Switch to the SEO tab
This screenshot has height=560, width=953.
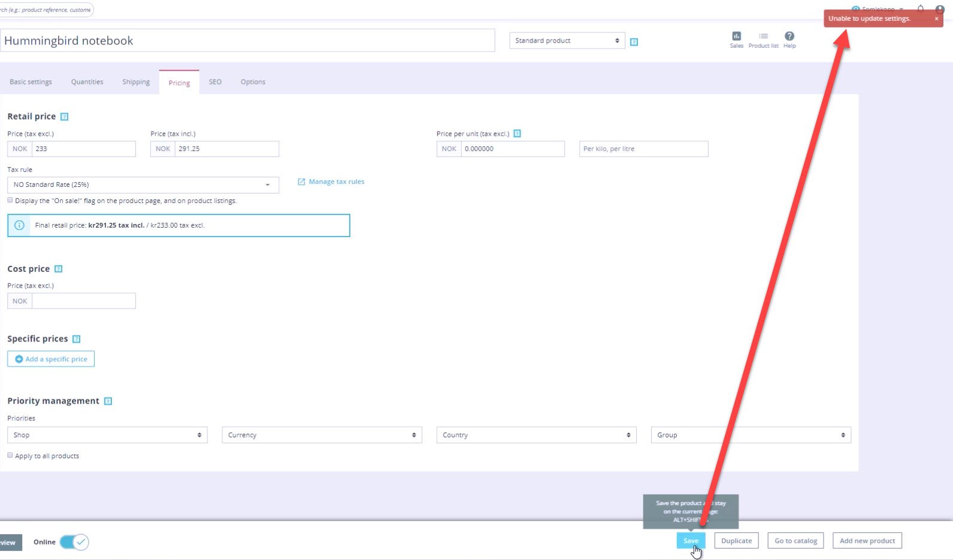[x=215, y=82]
